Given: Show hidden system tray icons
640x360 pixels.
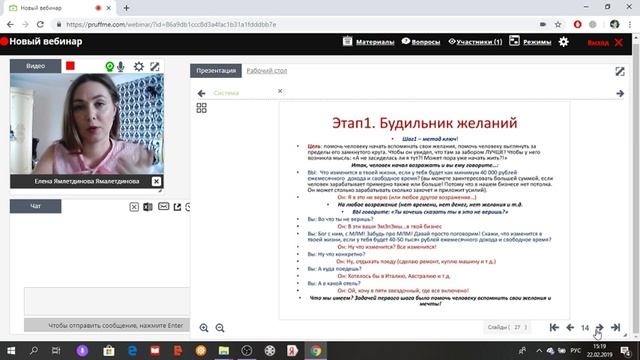Looking at the screenshot, I should [539, 351].
